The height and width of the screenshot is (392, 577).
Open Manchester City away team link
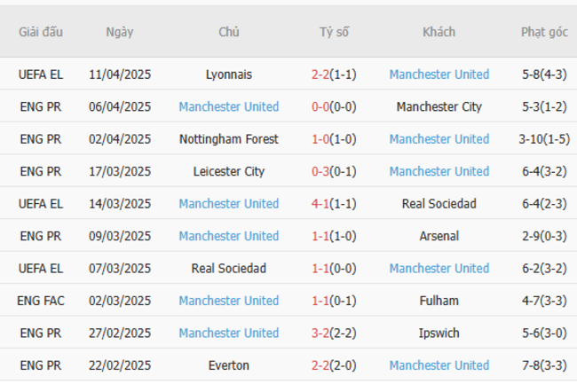pos(439,106)
